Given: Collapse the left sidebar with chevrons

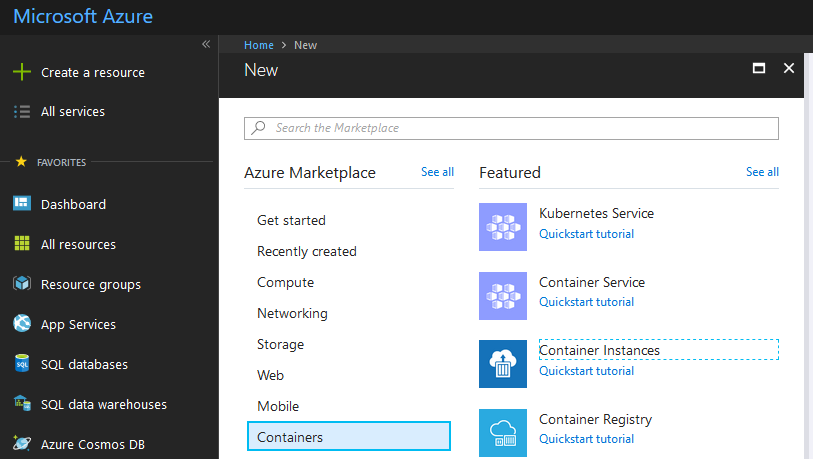Looking at the screenshot, I should pos(206,44).
